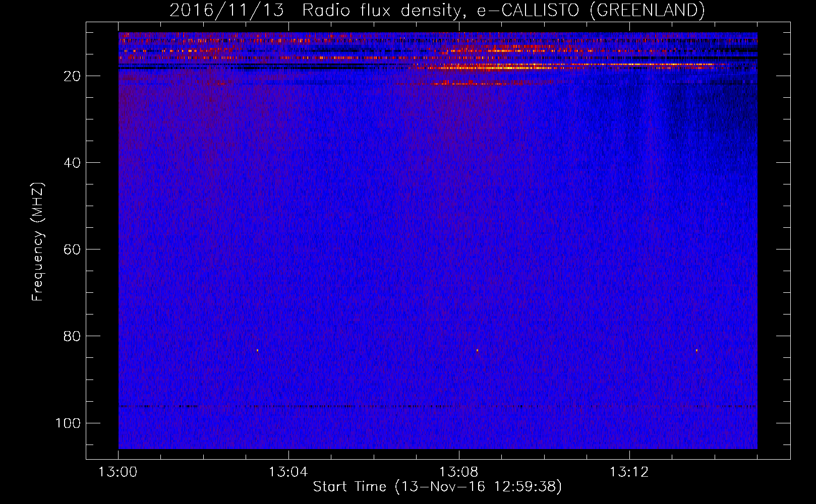Click the "20" frequency tick label
This screenshot has width=816, height=504.
pos(73,76)
